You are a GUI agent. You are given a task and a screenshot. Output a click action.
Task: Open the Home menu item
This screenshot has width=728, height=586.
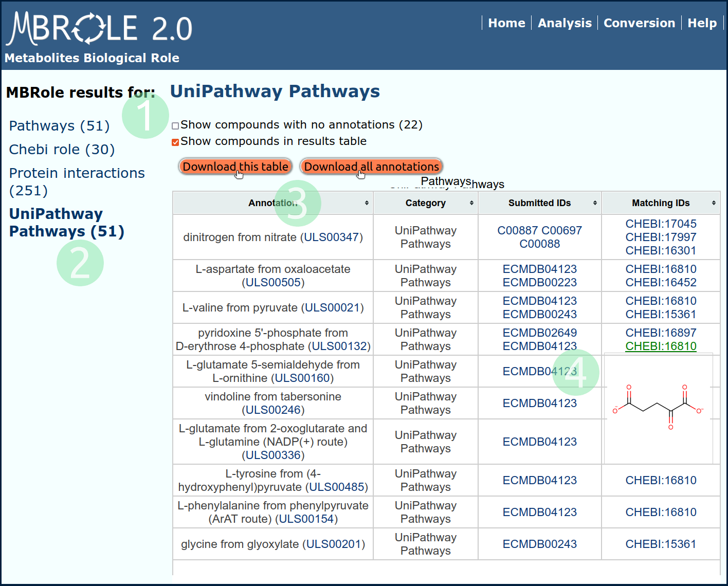click(x=506, y=23)
